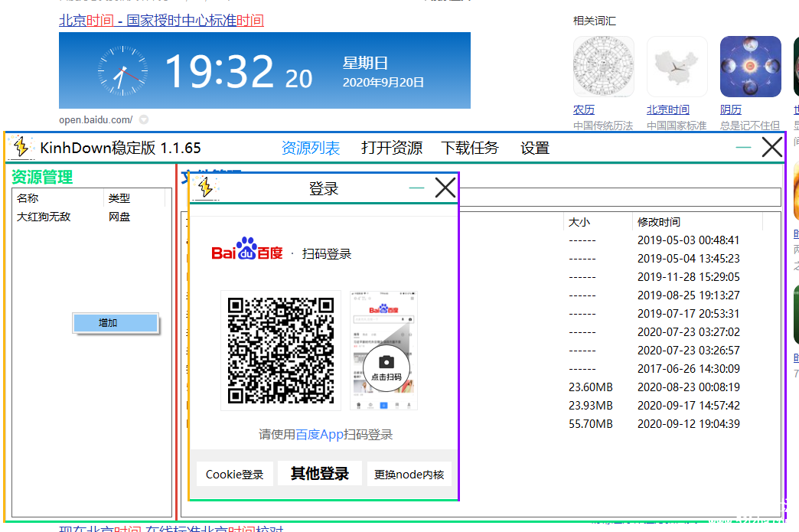Open the 设置 settings tab

tap(535, 148)
